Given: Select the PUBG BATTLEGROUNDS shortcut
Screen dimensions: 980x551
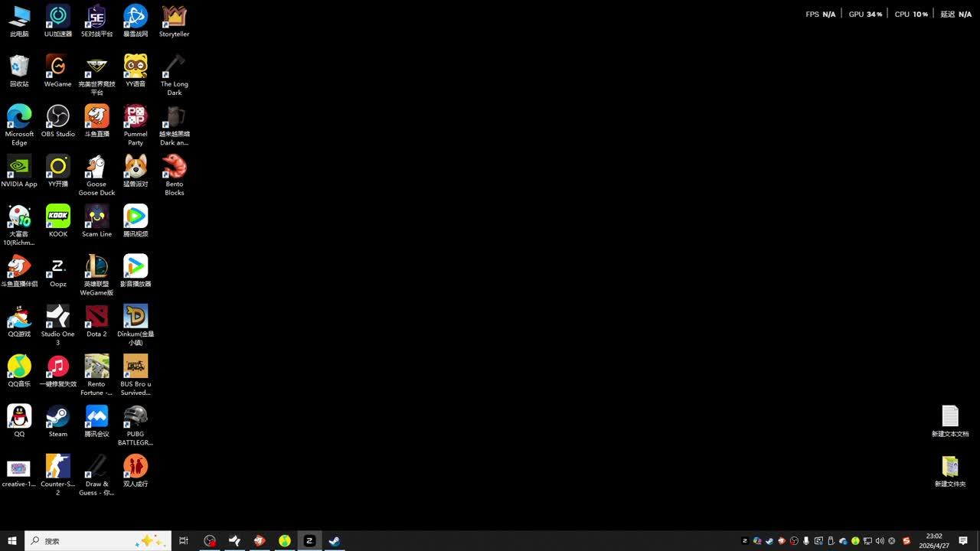Looking at the screenshot, I should tap(136, 417).
